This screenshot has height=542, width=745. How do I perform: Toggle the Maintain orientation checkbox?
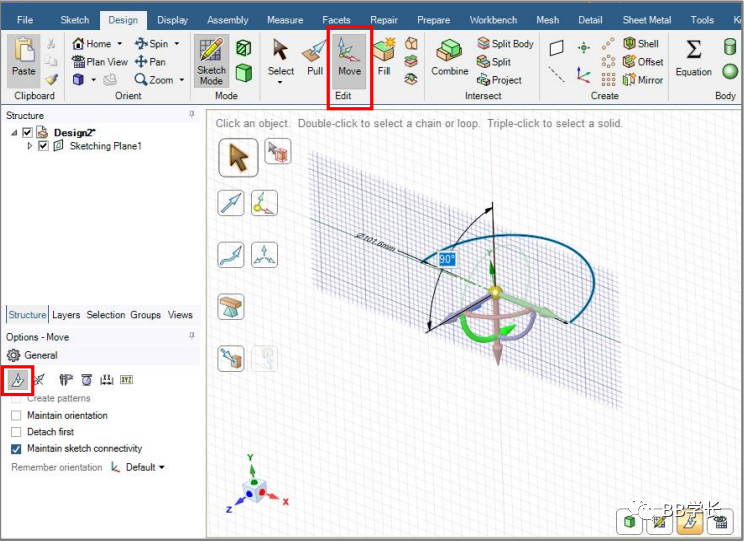coord(16,416)
